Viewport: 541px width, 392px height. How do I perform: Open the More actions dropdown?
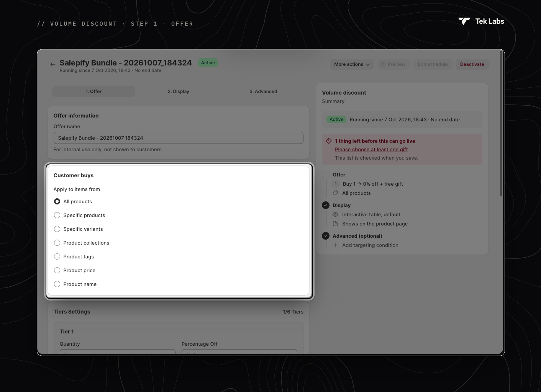pyautogui.click(x=352, y=64)
